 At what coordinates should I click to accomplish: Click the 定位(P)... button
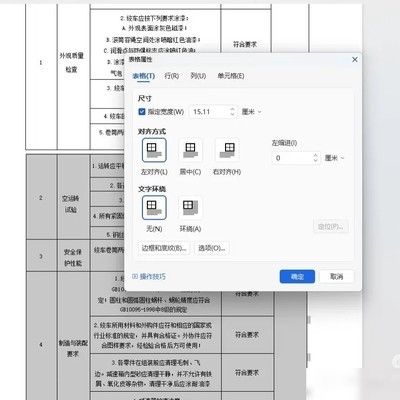(331, 227)
